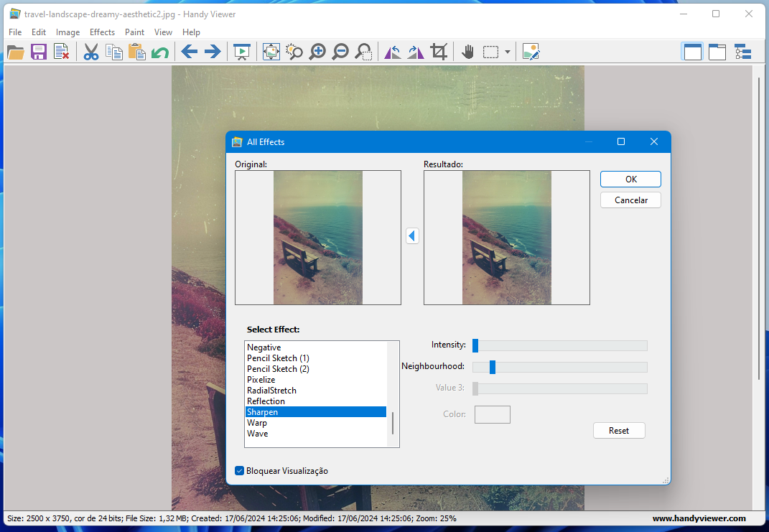Viewport: 769px width, 532px height.
Task: Click the Intensity slider handle
Action: click(x=475, y=345)
